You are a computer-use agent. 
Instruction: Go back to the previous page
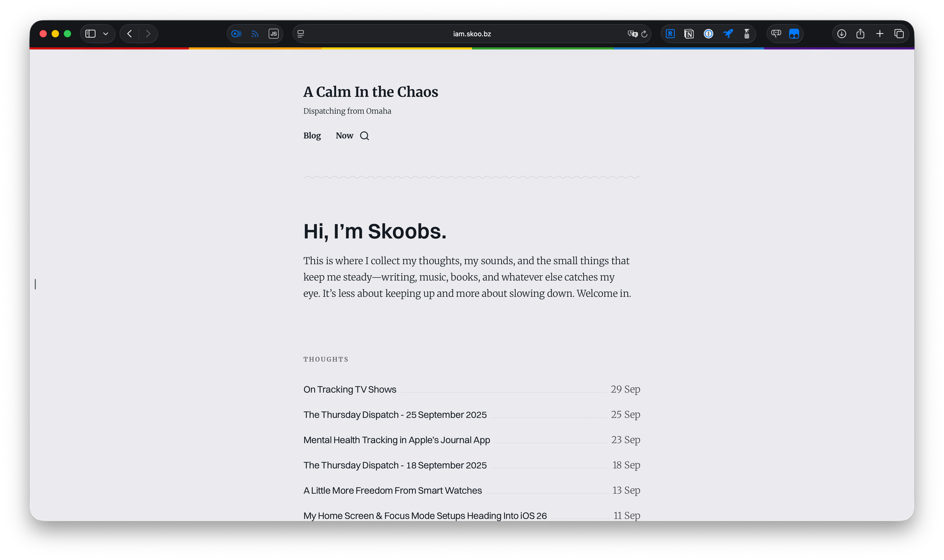[129, 34]
